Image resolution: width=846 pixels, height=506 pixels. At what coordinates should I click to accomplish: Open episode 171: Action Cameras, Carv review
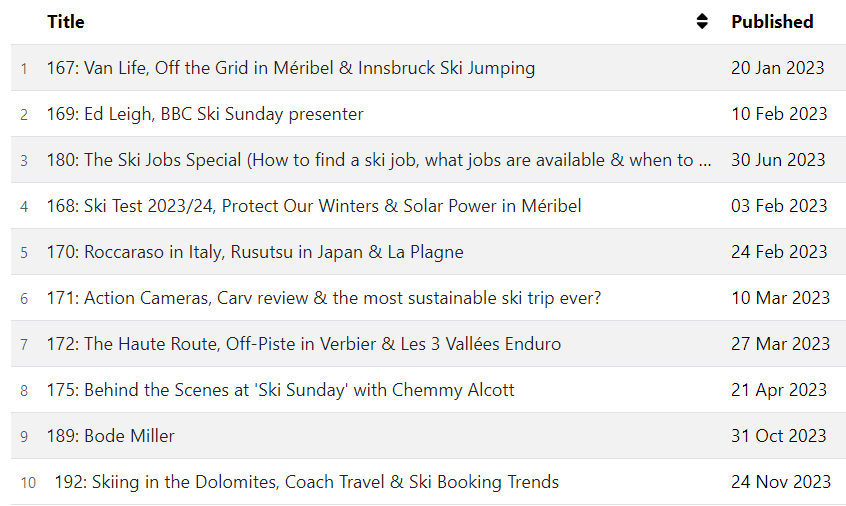(323, 298)
